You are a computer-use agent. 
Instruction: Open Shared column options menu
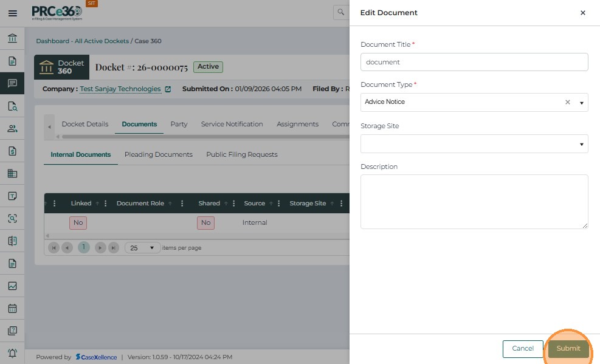click(x=234, y=204)
